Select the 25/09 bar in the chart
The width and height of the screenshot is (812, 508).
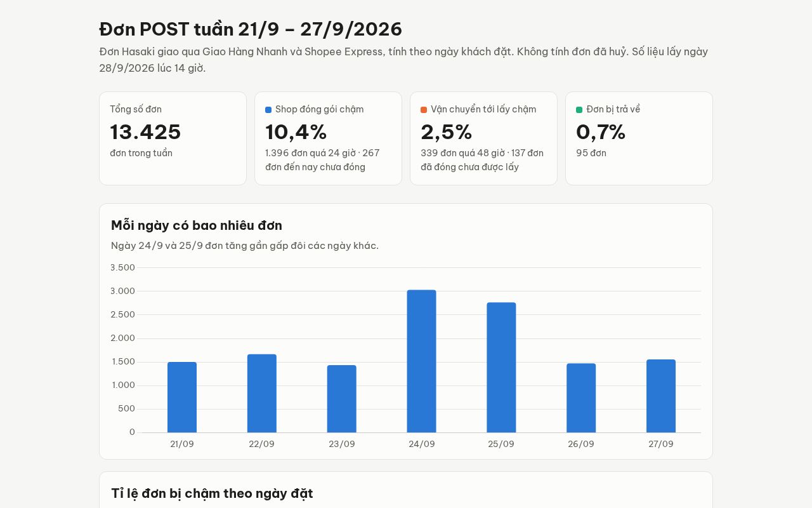click(x=501, y=368)
